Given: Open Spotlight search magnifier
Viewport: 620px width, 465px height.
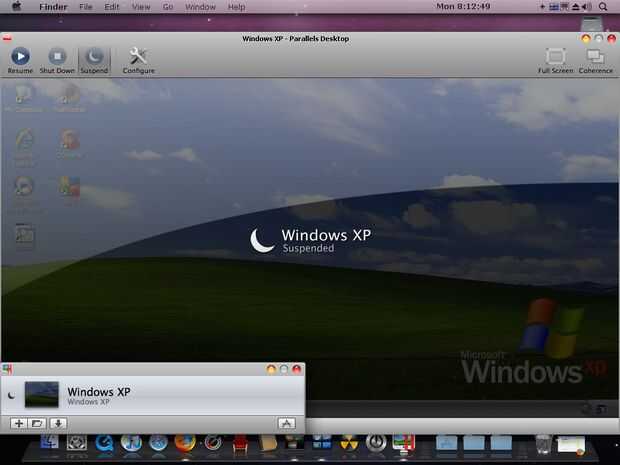Looking at the screenshot, I should 603,7.
